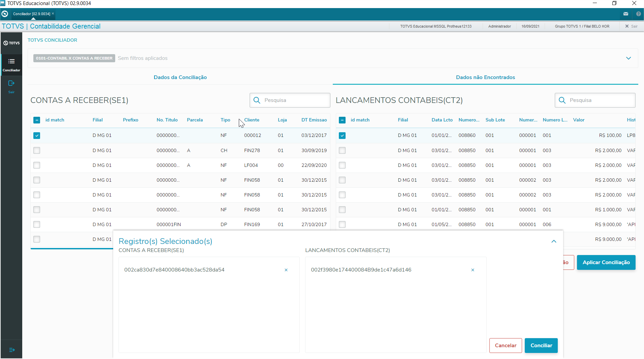The width and height of the screenshot is (644, 359).
Task: Click the TOTVS CONCILIADOR heading
Action: coord(52,40)
